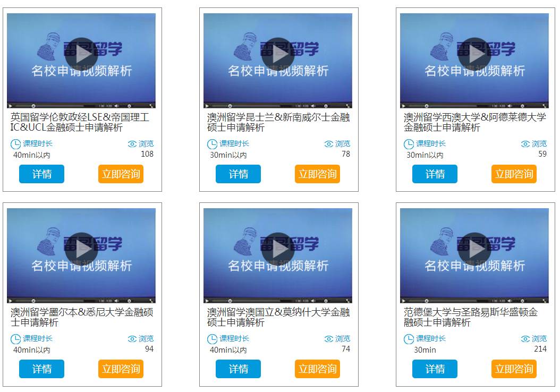Select duration 30min以内 in 西澳大学&阿德莱德大学 card

[x=425, y=155]
